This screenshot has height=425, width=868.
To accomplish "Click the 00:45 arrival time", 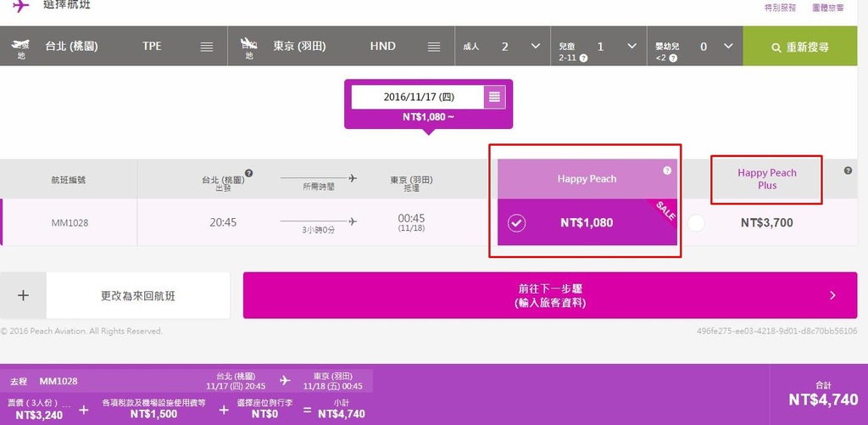I will [x=411, y=218].
